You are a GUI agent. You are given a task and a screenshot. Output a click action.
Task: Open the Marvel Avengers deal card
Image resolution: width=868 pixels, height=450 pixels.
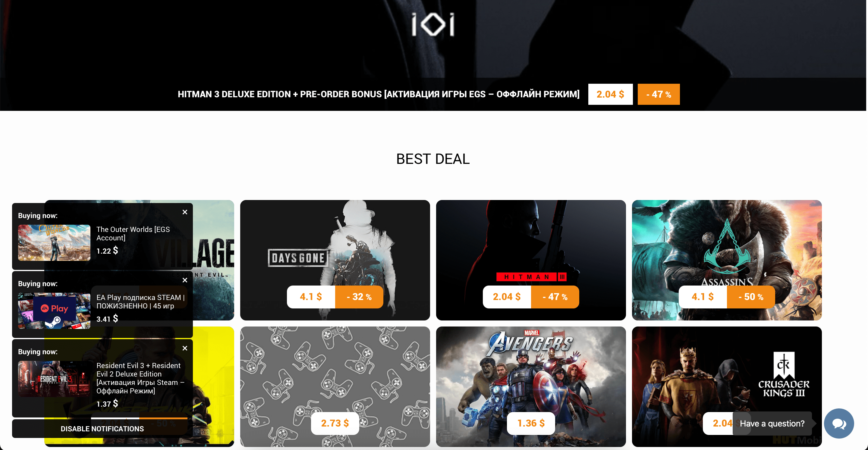point(531,386)
